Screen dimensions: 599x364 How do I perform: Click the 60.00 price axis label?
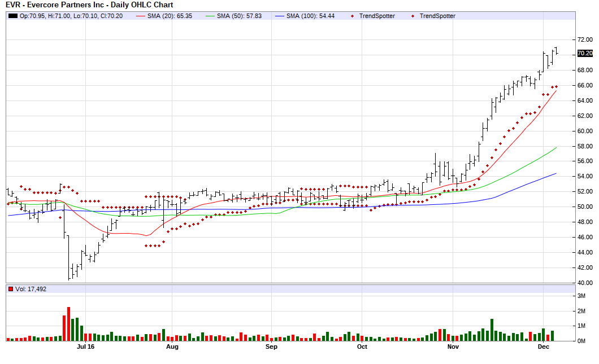(585, 131)
